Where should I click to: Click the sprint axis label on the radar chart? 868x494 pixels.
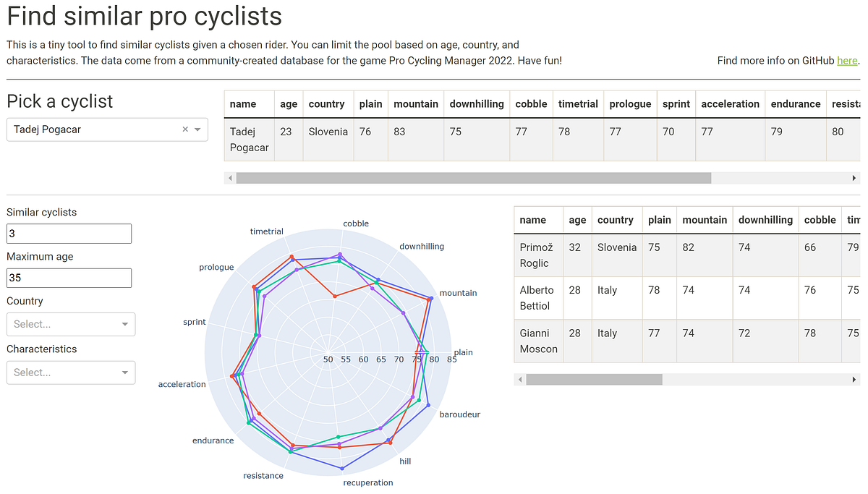[x=194, y=322]
